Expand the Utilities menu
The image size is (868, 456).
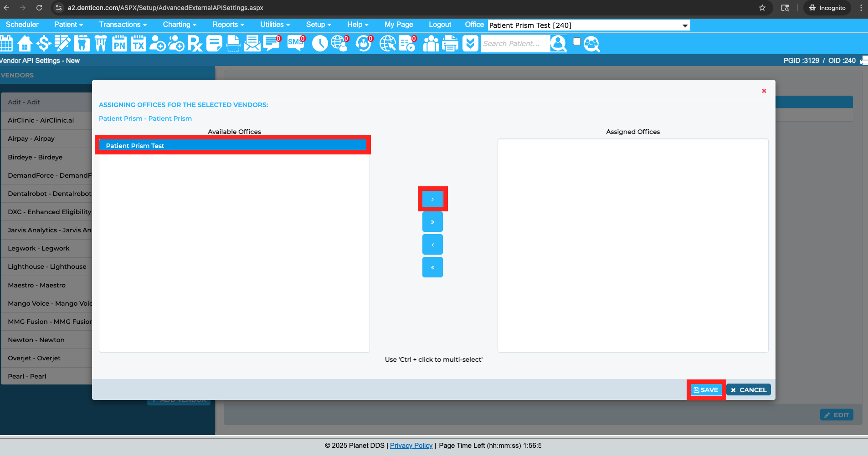click(275, 25)
